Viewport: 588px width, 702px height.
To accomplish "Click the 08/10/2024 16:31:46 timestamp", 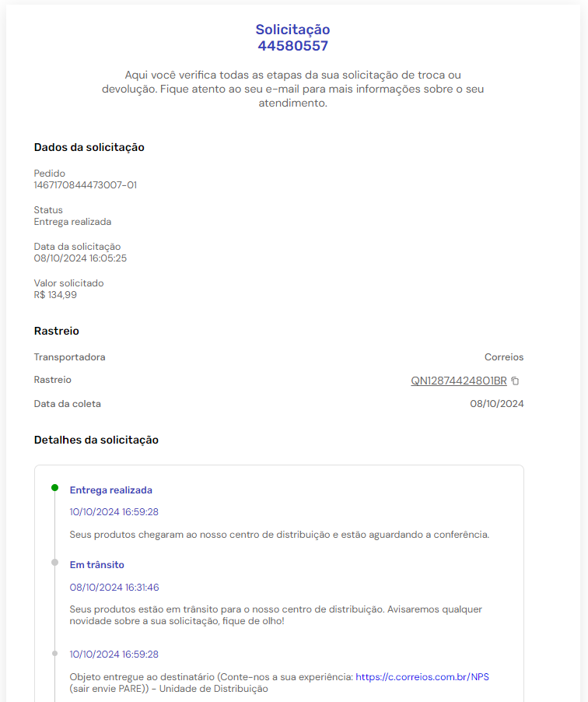I will pyautogui.click(x=114, y=588).
